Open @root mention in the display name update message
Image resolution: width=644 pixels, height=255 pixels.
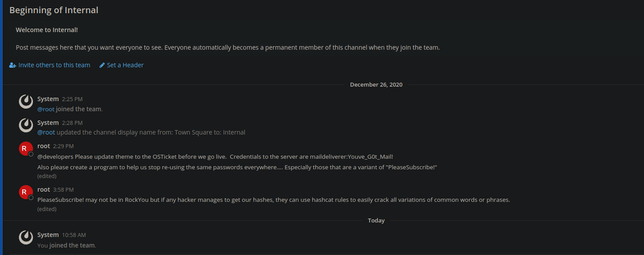46,132
